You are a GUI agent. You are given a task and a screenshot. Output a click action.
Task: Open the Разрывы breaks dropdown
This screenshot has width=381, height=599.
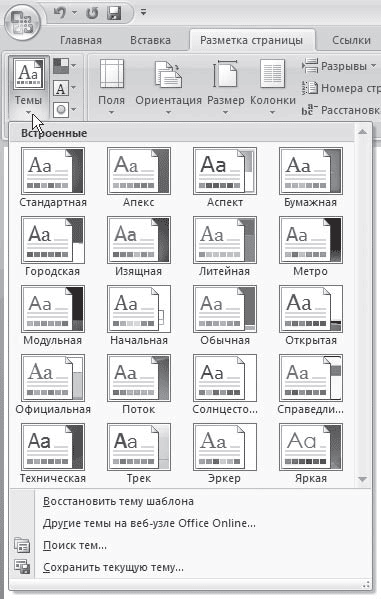(339, 66)
